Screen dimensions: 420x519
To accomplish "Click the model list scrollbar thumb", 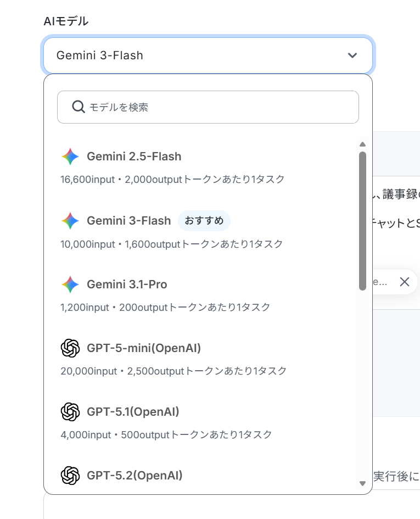I will (x=362, y=221).
